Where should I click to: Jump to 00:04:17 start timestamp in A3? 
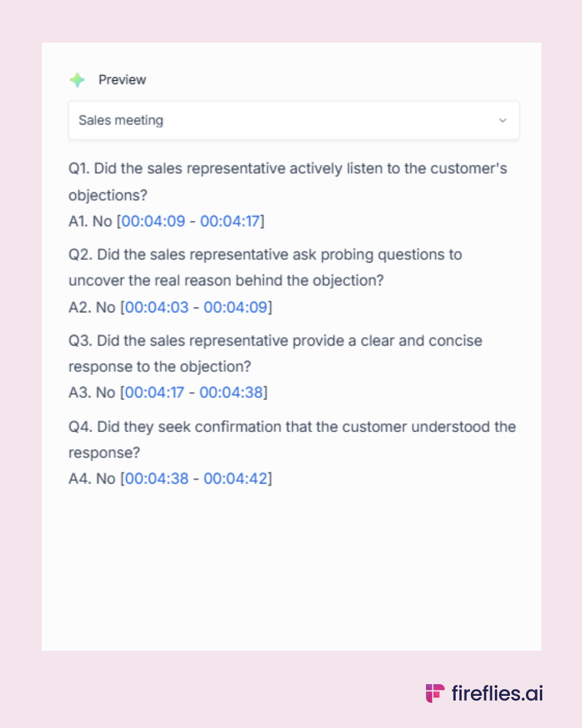(x=155, y=392)
